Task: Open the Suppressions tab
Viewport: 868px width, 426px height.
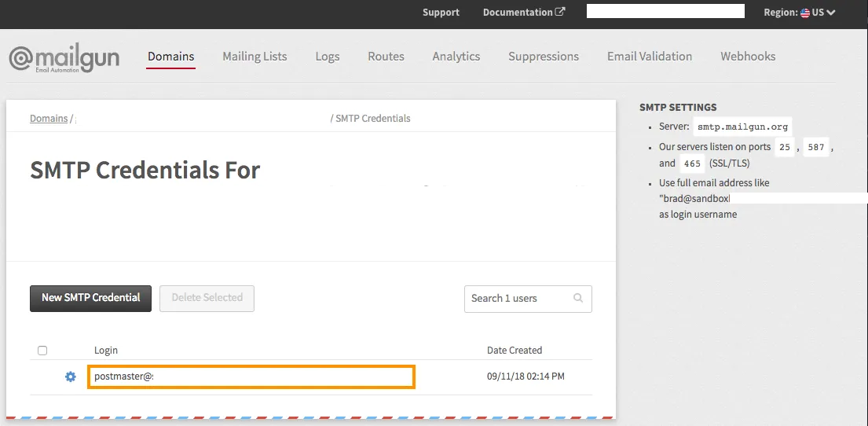Action: [544, 57]
